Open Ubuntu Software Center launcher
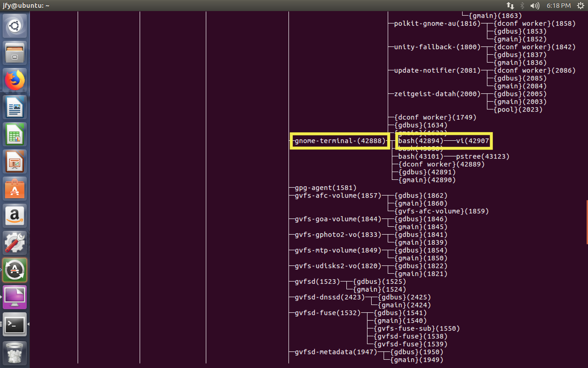588x368 pixels. point(15,189)
